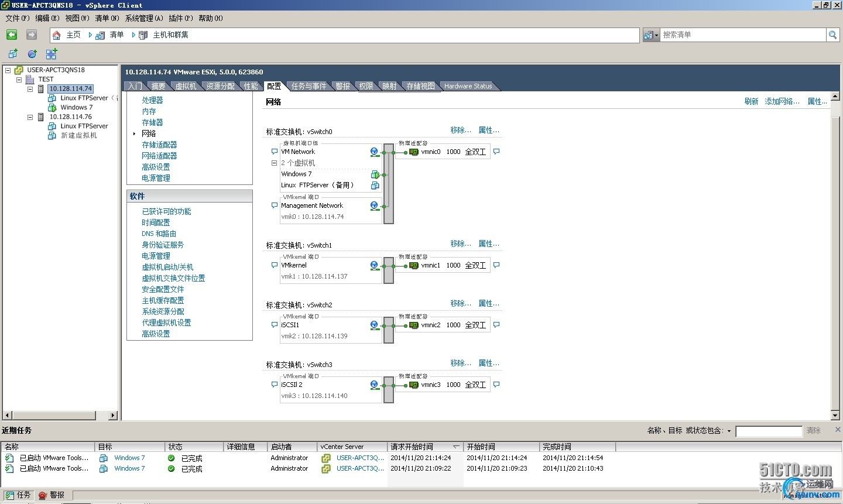Image resolution: width=843 pixels, height=504 pixels.
Task: Switch to the 性能 tab
Action: coord(251,86)
